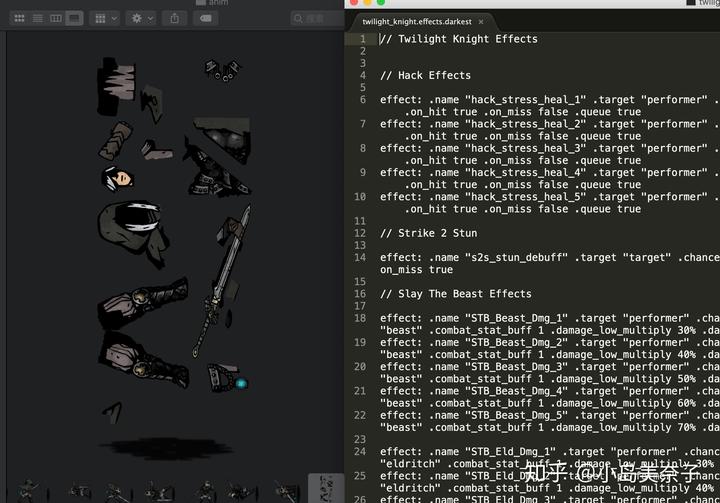Screen dimensions: 720x503
Task: Click the Share icon in Finder toolbar
Action: click(174, 18)
